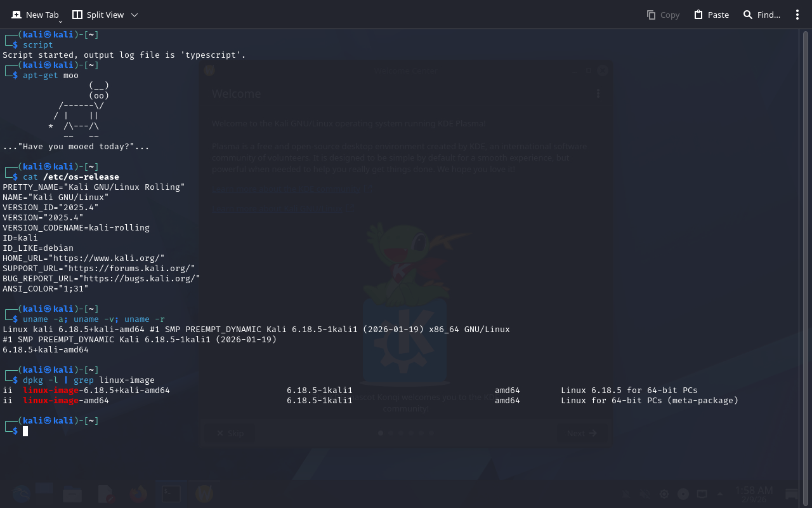Click the red linux-image-amd64 meta-package match
812x508 pixels.
[x=51, y=401]
